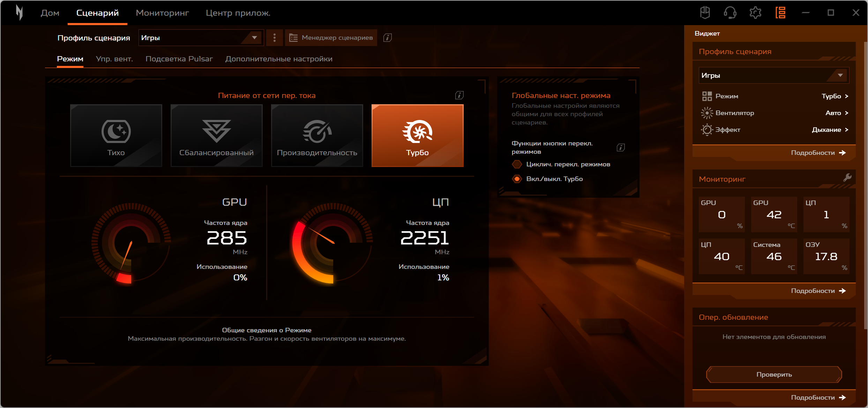Expand the widget Игры profile dropdown
Screen dimensions: 868x408
[773, 75]
